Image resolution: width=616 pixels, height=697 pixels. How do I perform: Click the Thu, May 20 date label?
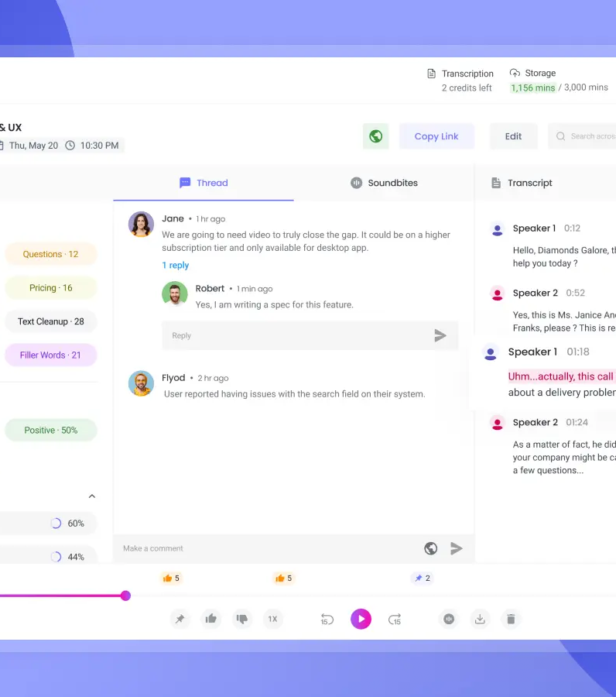click(33, 146)
